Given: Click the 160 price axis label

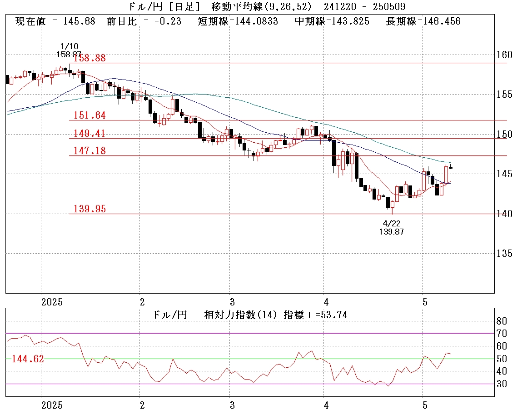Looking at the screenshot, I should click(x=504, y=55).
